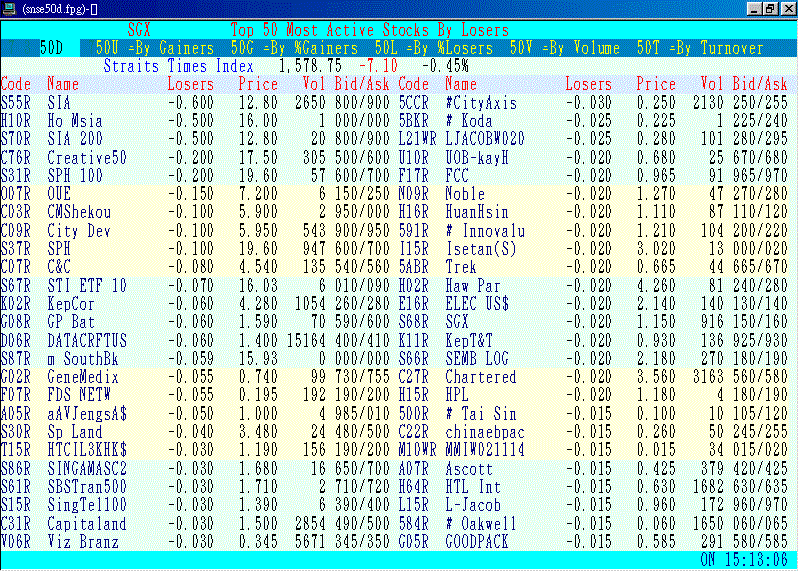
Task: Select the 50U By Gainers option
Action: 155,48
